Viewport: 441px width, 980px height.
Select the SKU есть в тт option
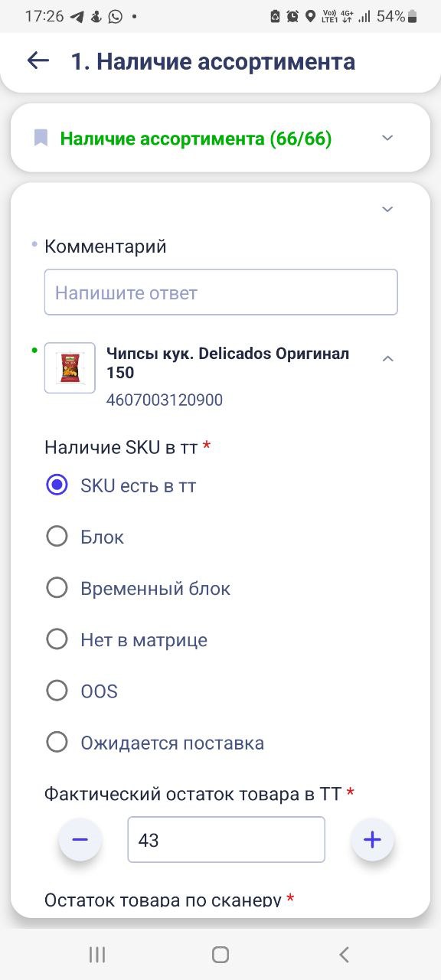121,485
